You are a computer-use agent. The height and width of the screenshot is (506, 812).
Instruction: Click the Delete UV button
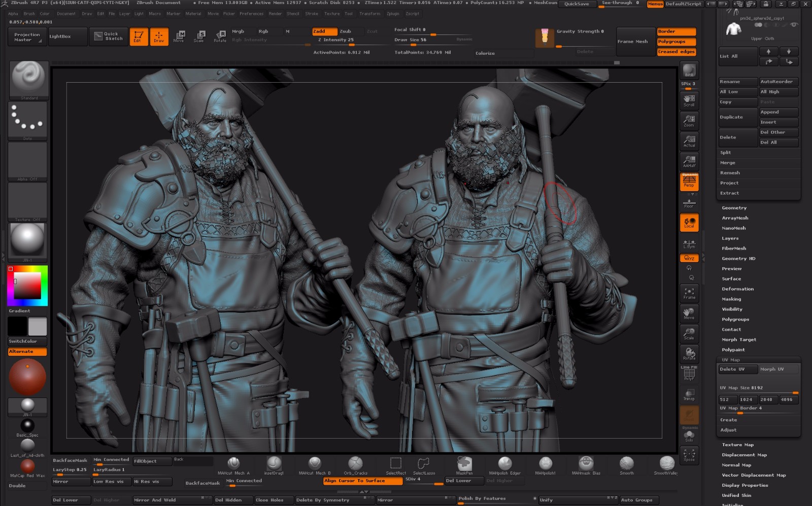pos(737,369)
